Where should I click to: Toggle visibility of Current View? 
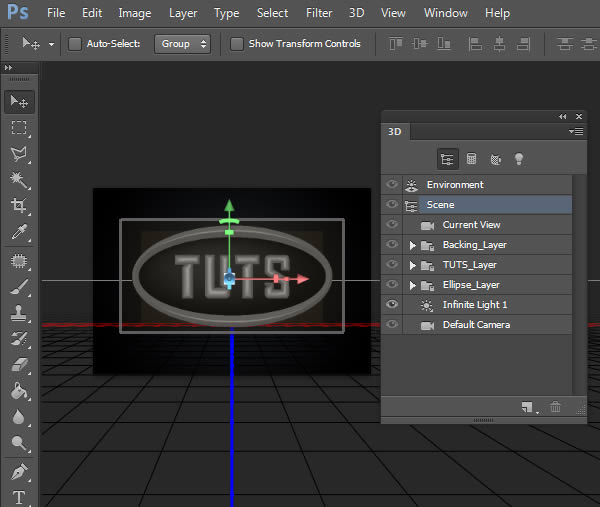pyautogui.click(x=392, y=224)
